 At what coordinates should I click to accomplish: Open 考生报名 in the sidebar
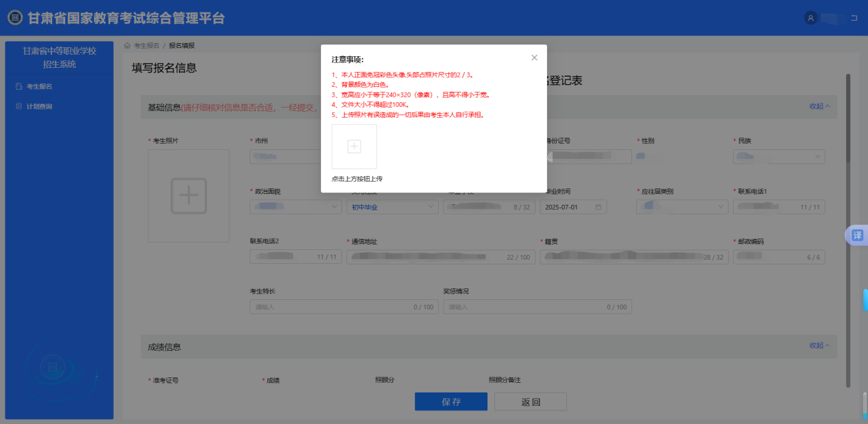[x=39, y=86]
